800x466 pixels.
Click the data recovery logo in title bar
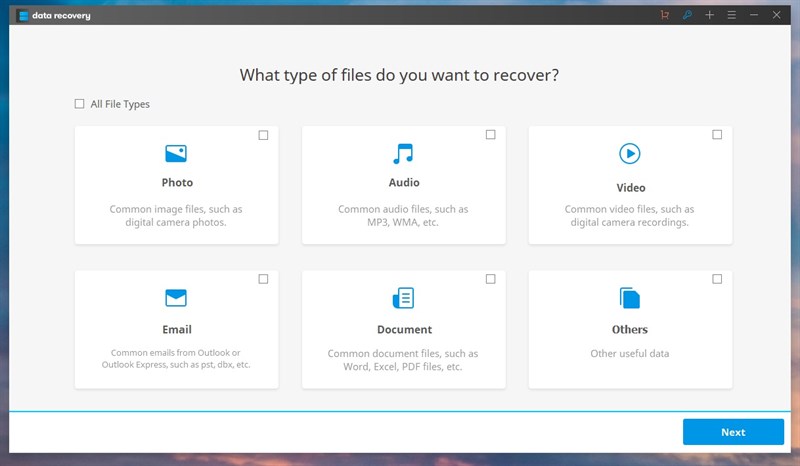tap(23, 15)
